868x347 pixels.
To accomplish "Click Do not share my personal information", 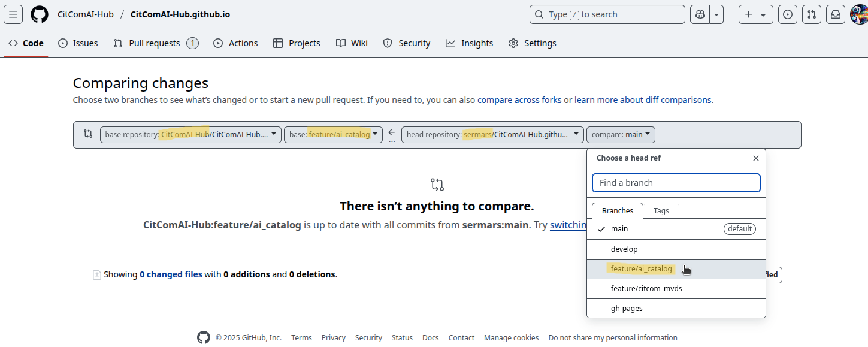I will [x=613, y=338].
